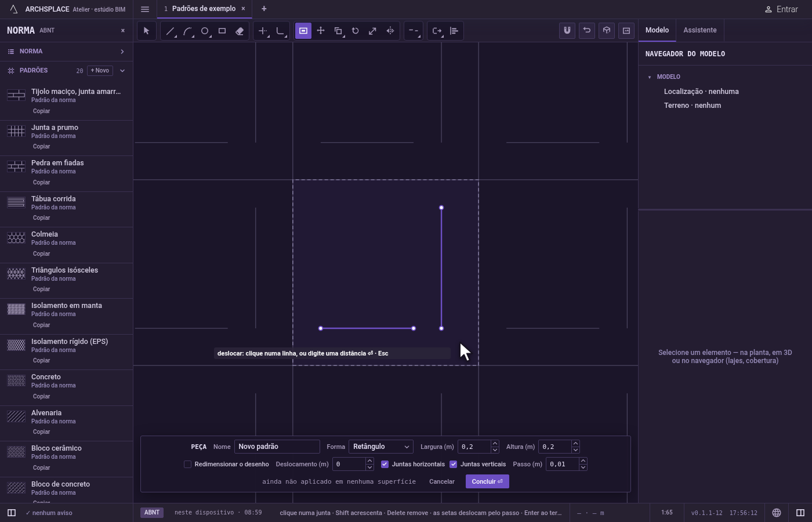The image size is (812, 522).
Task: Choose the arc drawing tool
Action: (x=187, y=31)
